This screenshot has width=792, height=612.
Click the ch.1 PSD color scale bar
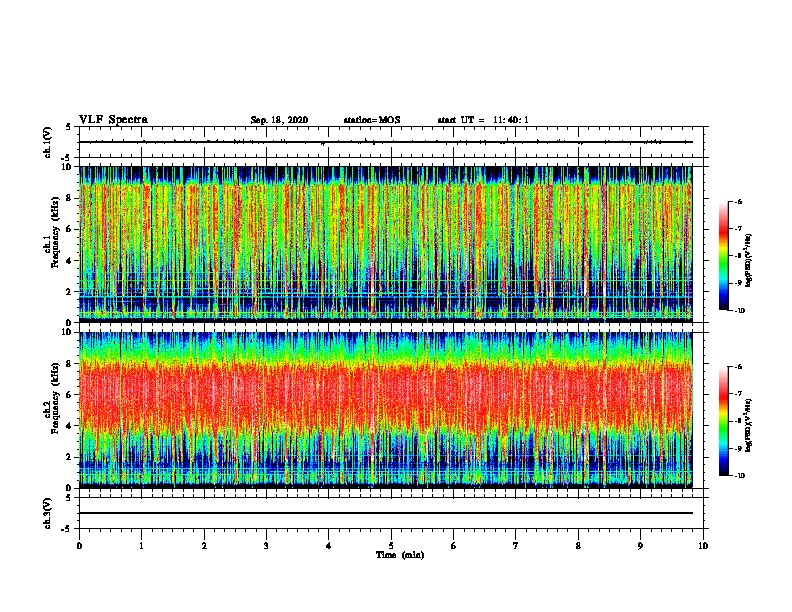click(724, 256)
